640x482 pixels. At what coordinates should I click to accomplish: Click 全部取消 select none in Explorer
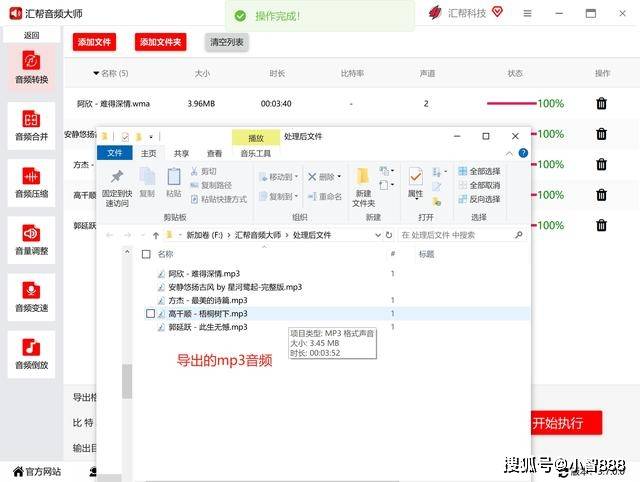click(x=480, y=185)
